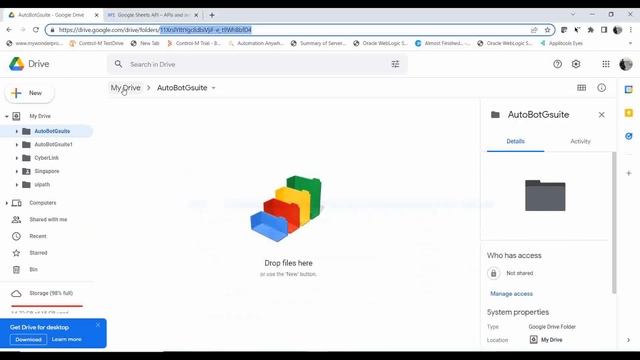Switch to the Details tab
This screenshot has height=360, width=640.
516,141
